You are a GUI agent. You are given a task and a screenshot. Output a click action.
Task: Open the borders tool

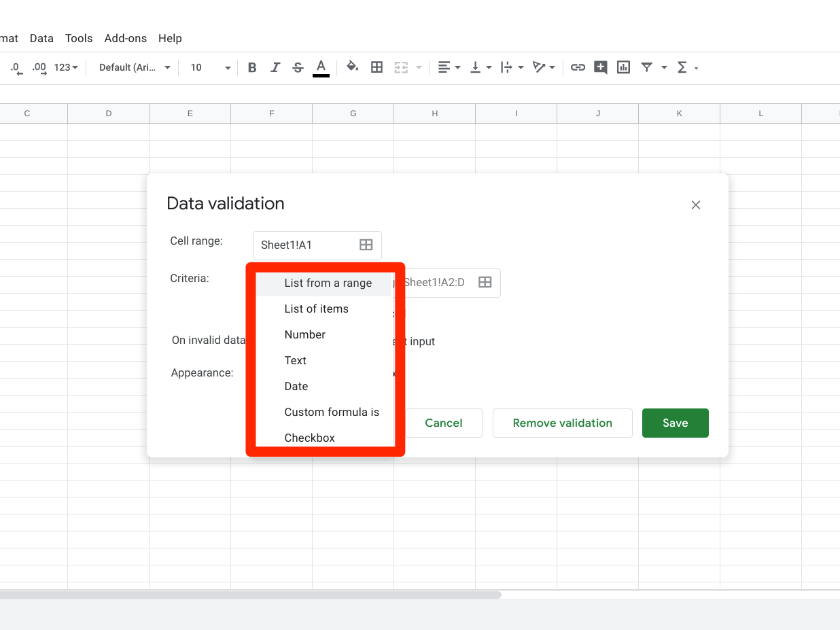377,67
